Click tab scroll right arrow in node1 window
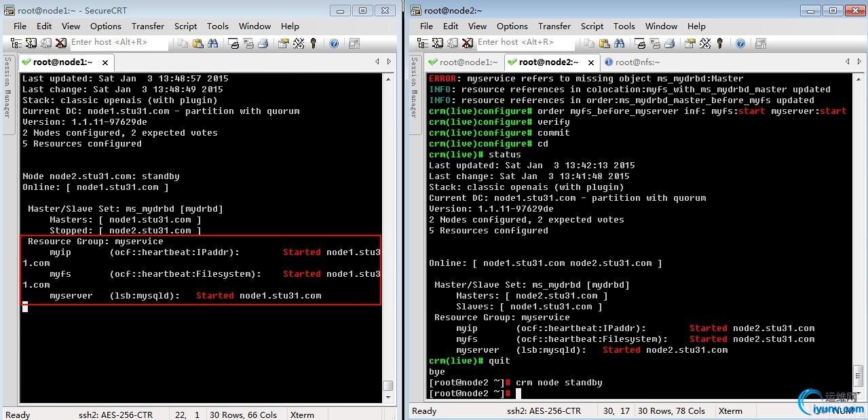Screen dimensions: 868x420 (x=389, y=62)
